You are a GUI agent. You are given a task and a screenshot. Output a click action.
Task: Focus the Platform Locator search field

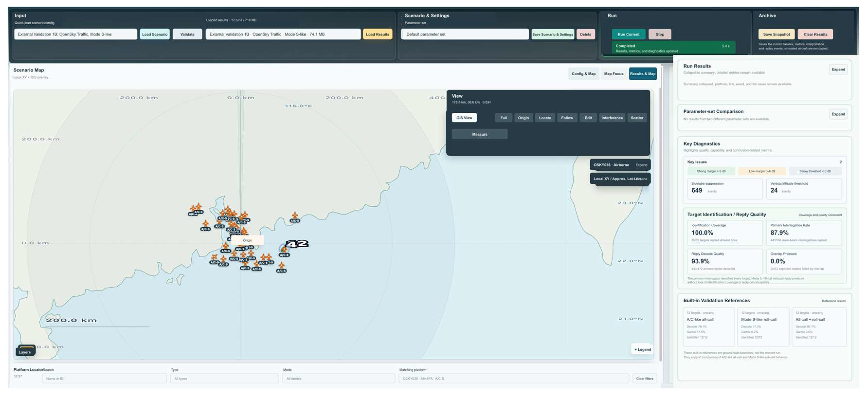(x=104, y=378)
